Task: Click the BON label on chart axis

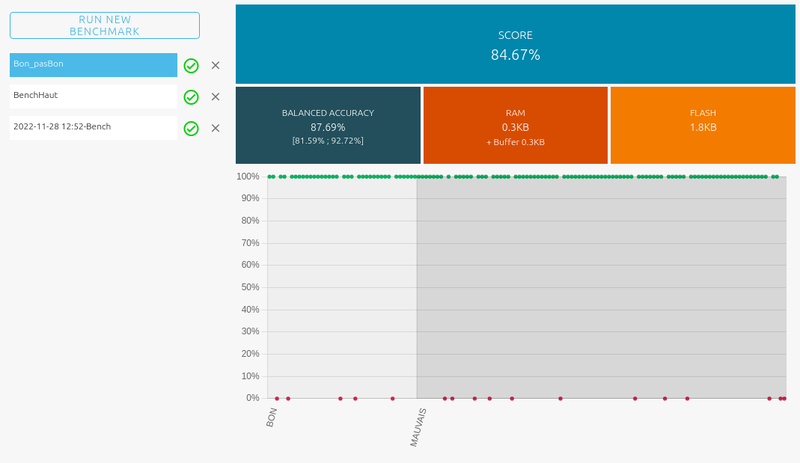Action: [x=273, y=417]
